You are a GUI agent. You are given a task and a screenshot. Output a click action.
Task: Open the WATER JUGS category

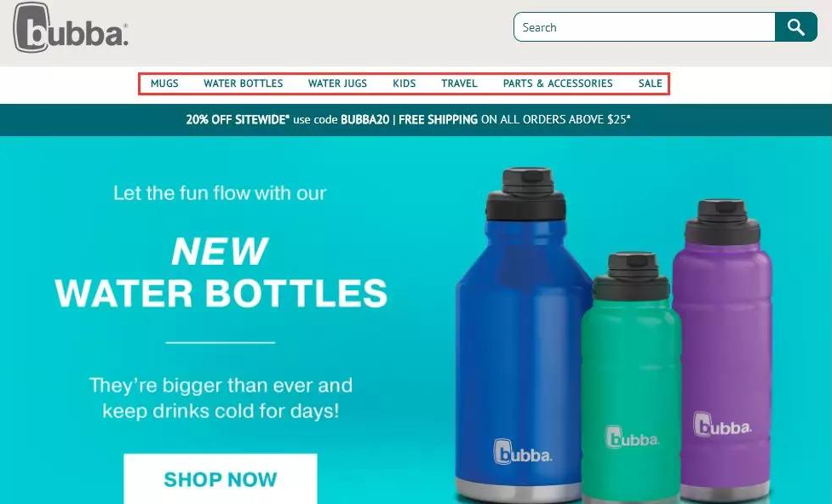(337, 83)
